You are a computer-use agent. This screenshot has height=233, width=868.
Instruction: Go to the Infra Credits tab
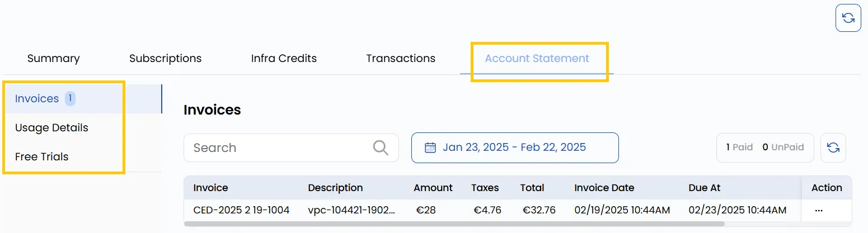click(x=284, y=58)
